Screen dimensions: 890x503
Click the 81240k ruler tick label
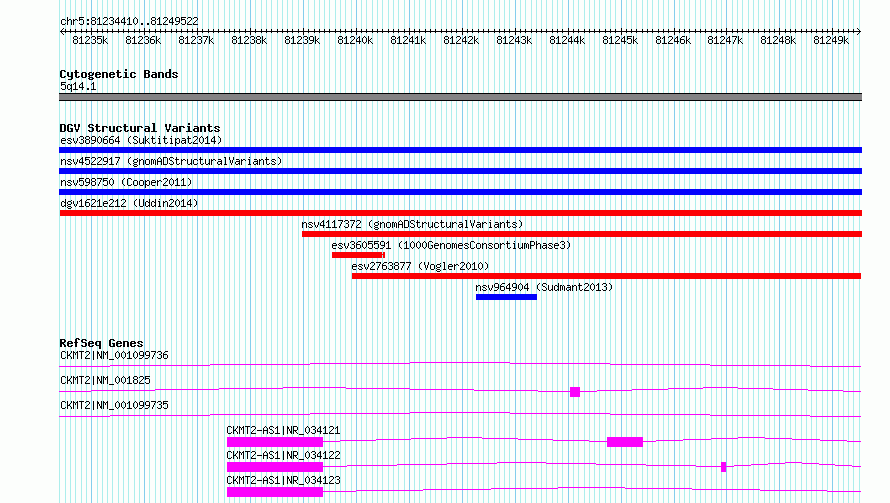355,40
